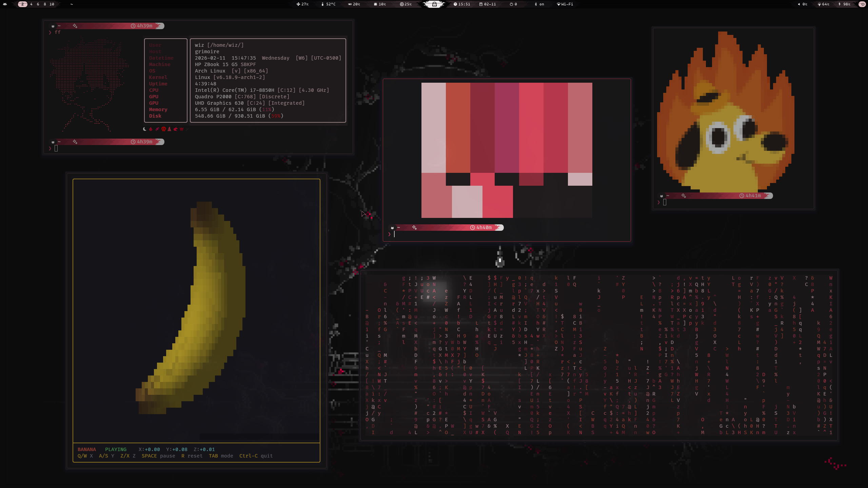
Task: Toggle the muted volume 0% control
Action: 803,4
